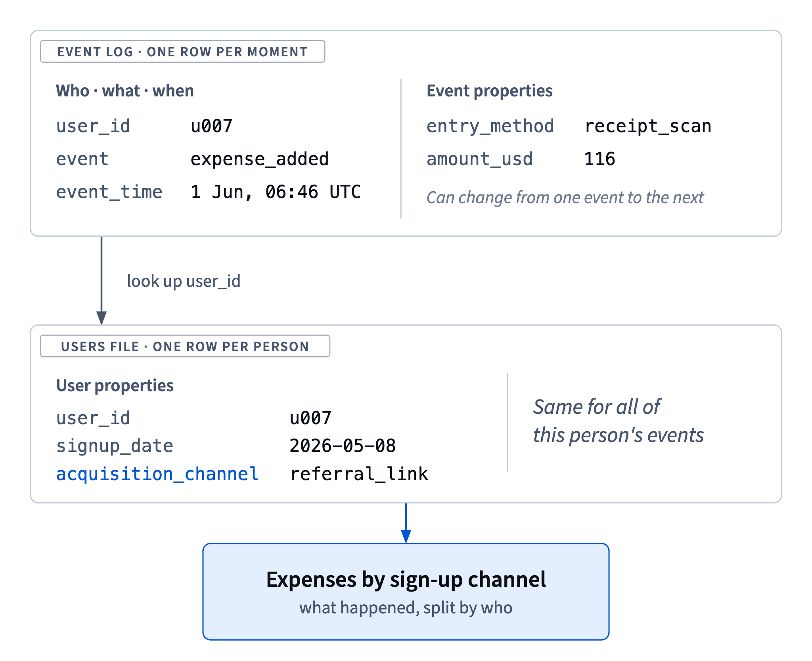Select the value 'expense_added'
This screenshot has height=661, width=812.
pos(260,159)
